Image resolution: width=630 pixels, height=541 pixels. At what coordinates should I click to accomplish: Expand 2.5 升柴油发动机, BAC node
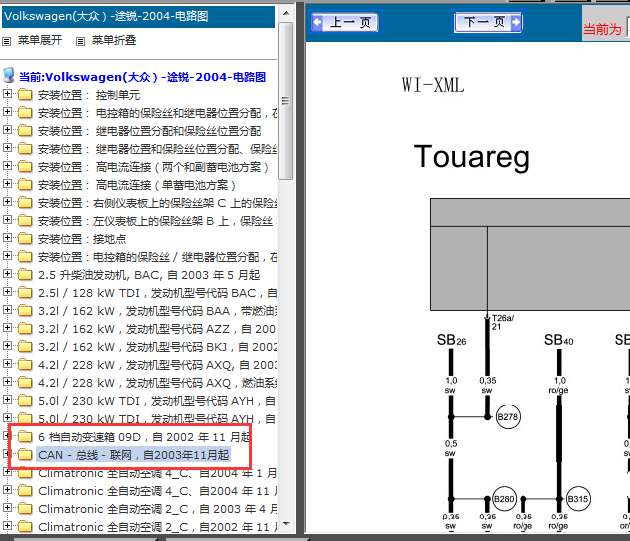(x=7, y=274)
